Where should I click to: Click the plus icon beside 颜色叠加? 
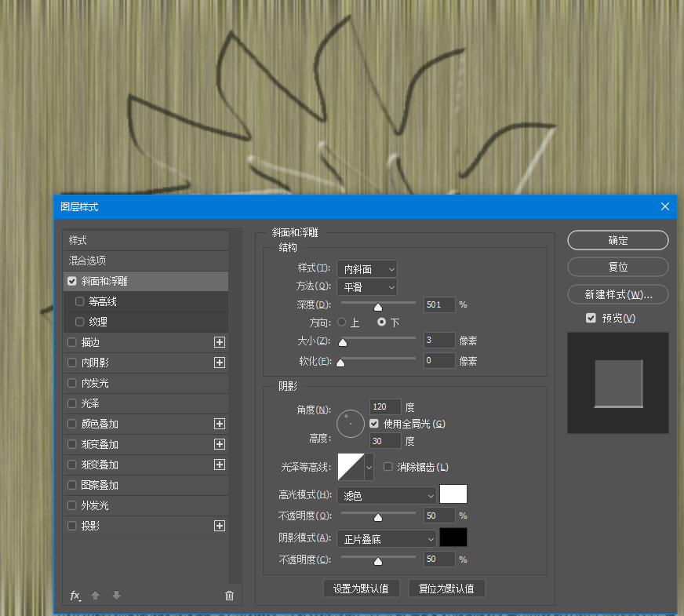point(220,424)
